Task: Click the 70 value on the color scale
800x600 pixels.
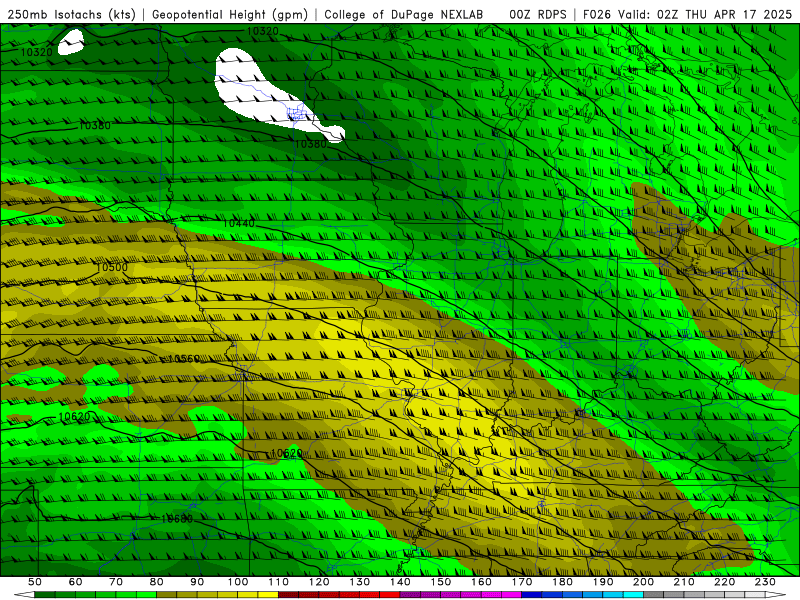Action: click(116, 582)
